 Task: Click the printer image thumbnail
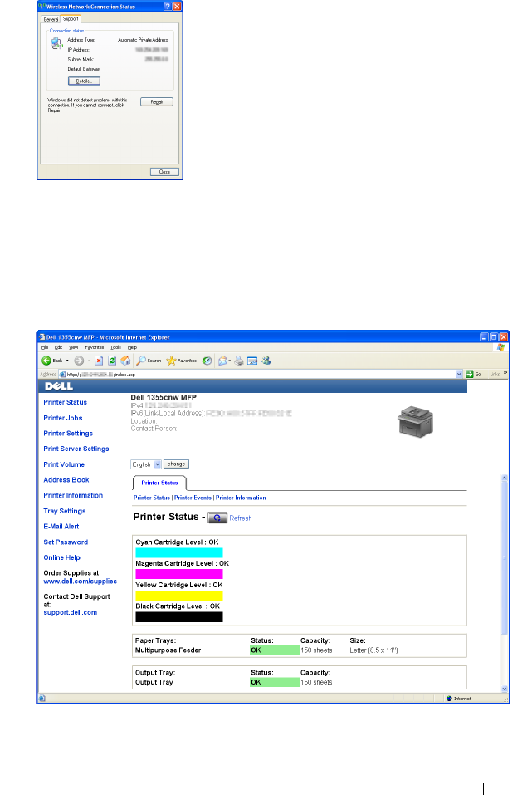point(415,421)
